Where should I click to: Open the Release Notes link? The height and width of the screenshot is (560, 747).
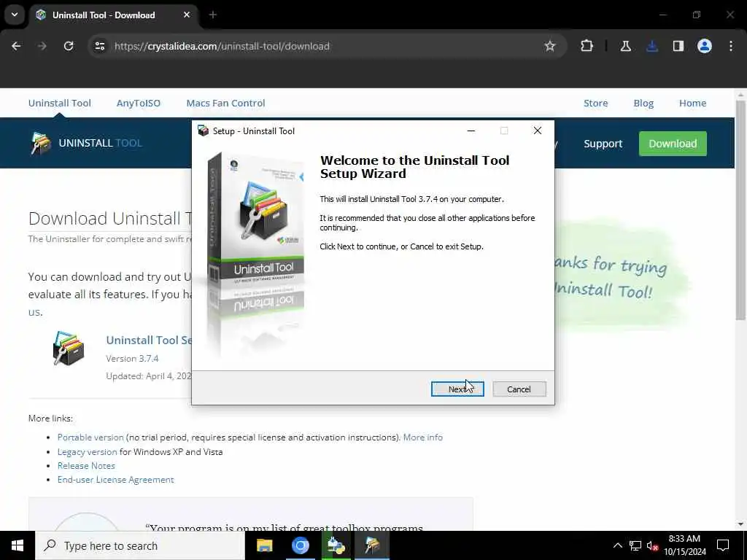[x=86, y=466]
